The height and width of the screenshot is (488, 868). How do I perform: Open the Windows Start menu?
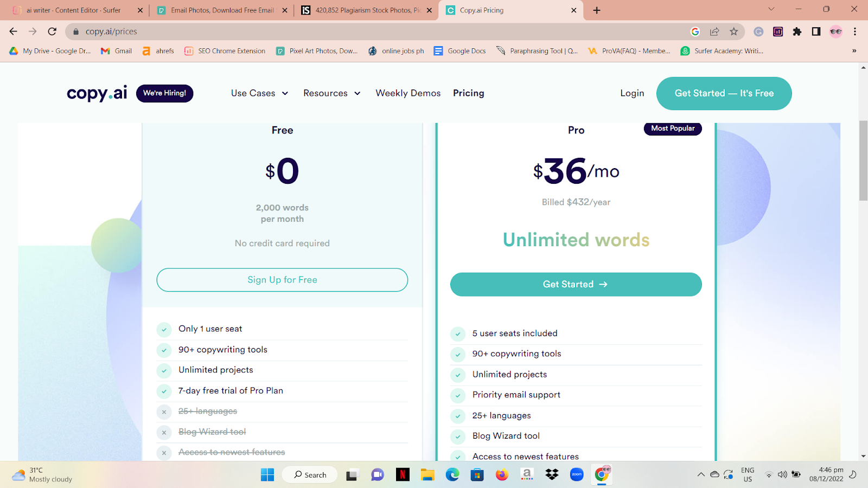267,475
